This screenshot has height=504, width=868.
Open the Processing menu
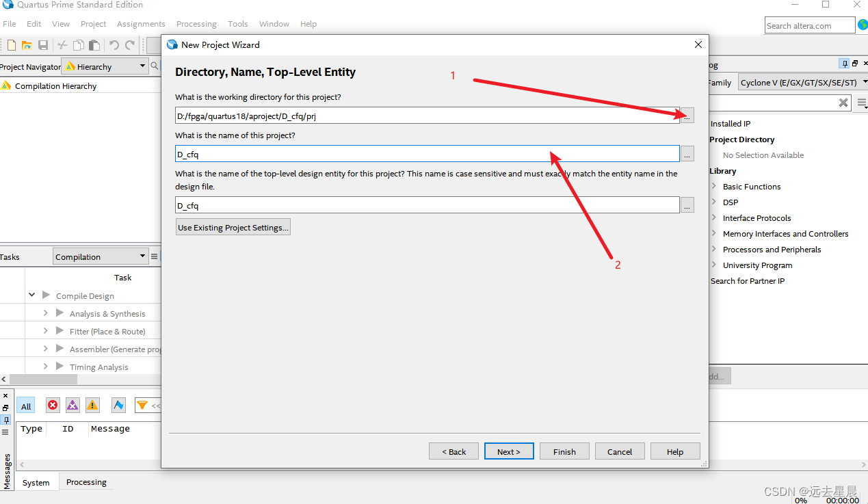tap(196, 24)
